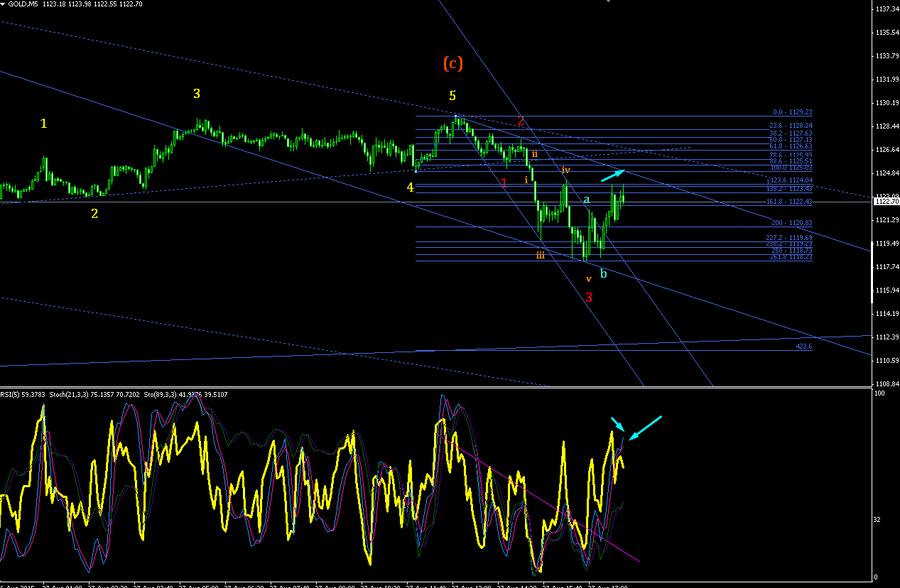
Task: Click Fibonacci level 227.2 - 1119.69
Action: 791,238
